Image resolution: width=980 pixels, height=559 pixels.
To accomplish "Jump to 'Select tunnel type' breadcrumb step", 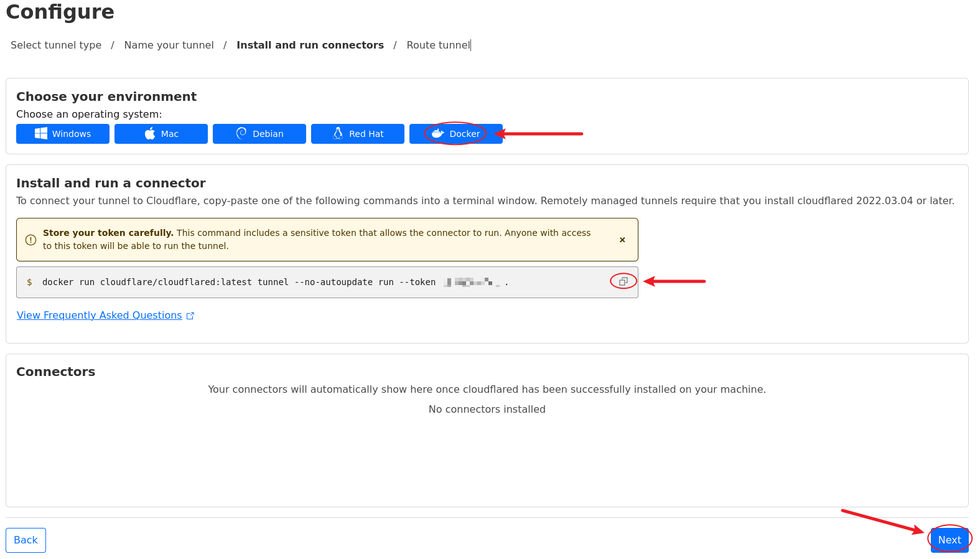I will [x=56, y=45].
